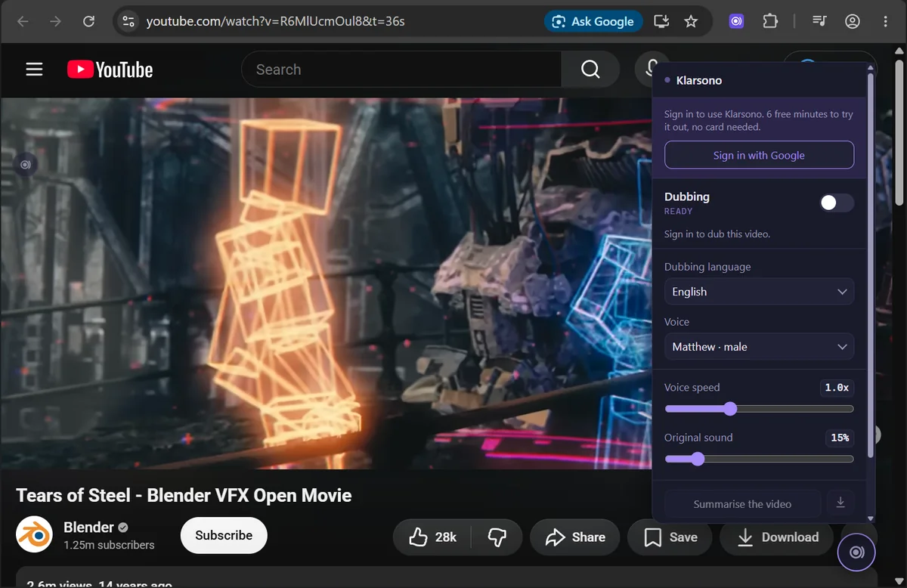Click the 15% original sound value
The image size is (907, 588).
click(840, 438)
